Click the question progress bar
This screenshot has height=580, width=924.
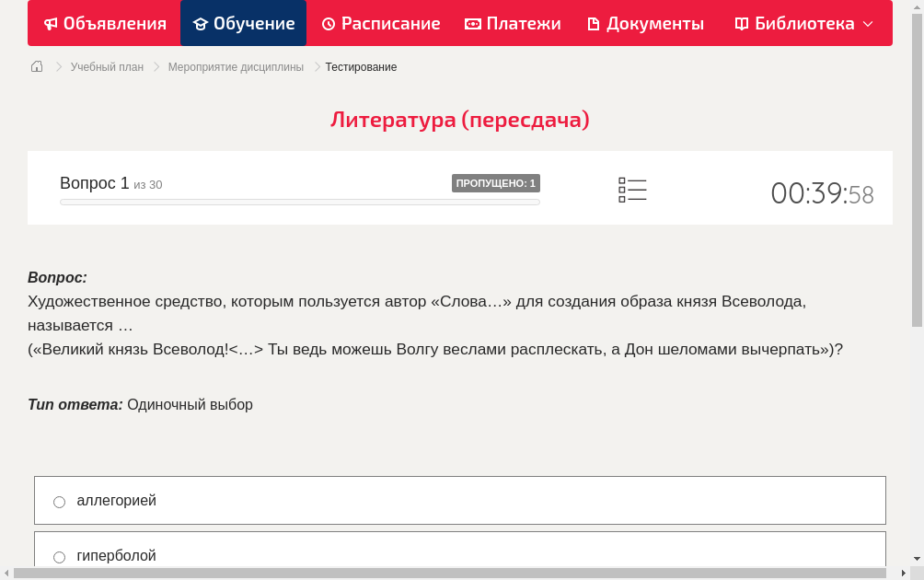[299, 202]
